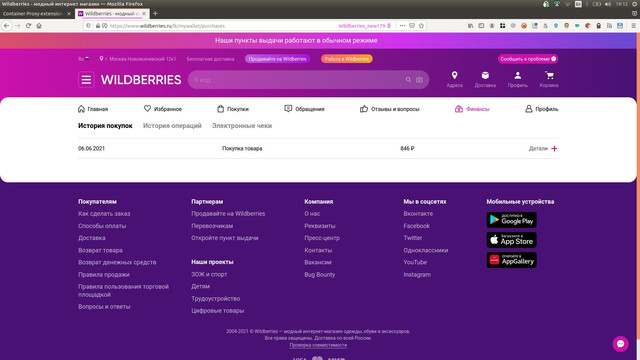Select История покупок tab

tap(105, 126)
